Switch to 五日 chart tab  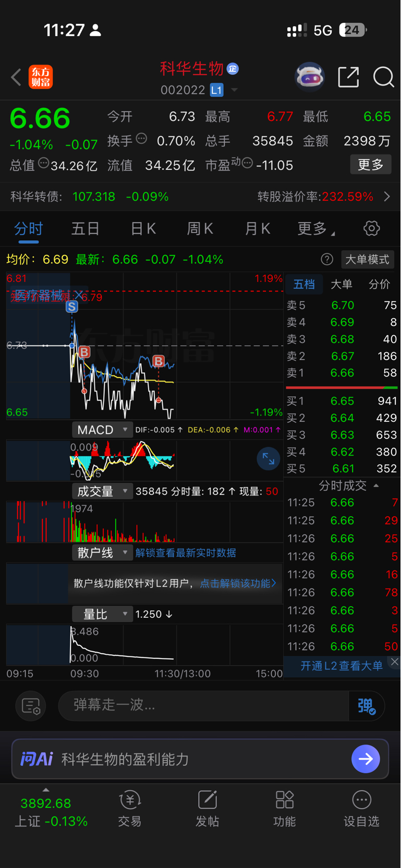click(86, 228)
